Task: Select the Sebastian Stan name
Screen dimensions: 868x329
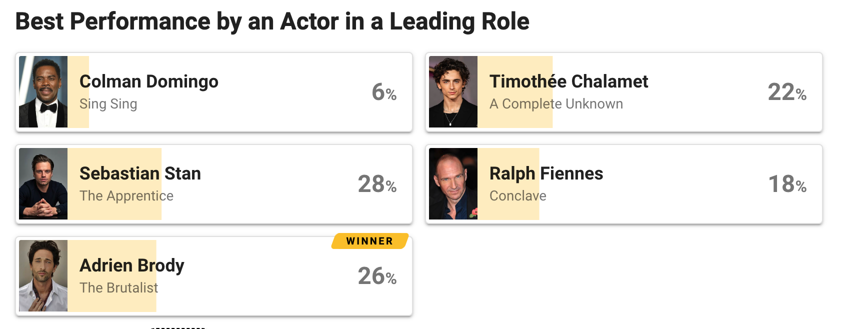Action: point(140,173)
